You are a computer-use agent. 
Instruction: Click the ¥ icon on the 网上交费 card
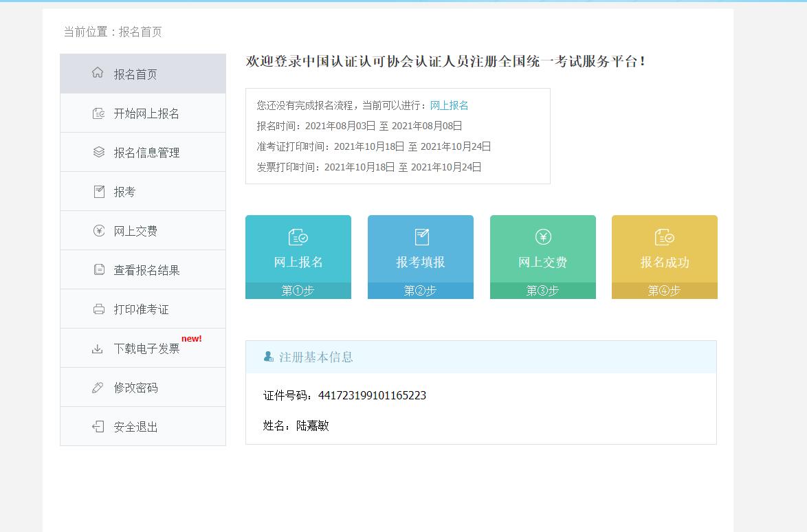coord(542,236)
